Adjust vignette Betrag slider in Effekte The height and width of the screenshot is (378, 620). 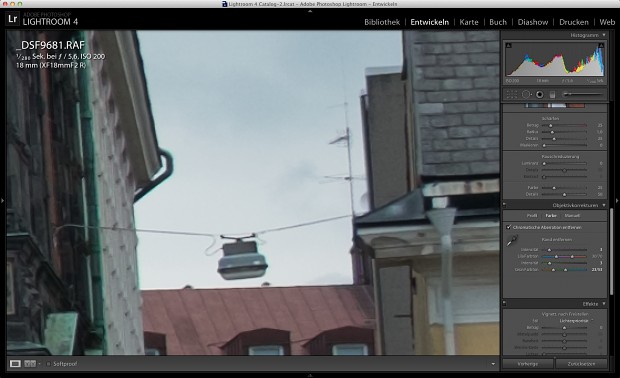tap(564, 328)
